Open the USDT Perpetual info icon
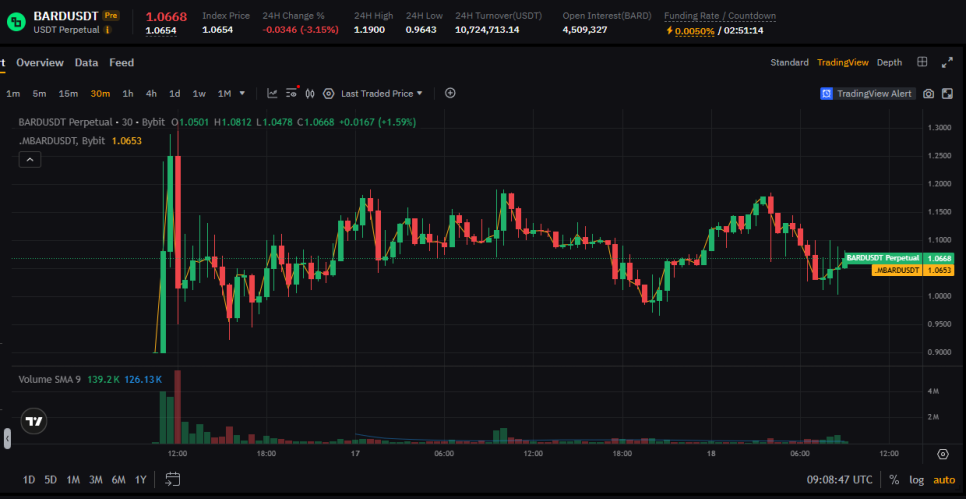The width and height of the screenshot is (966, 499). point(108,30)
